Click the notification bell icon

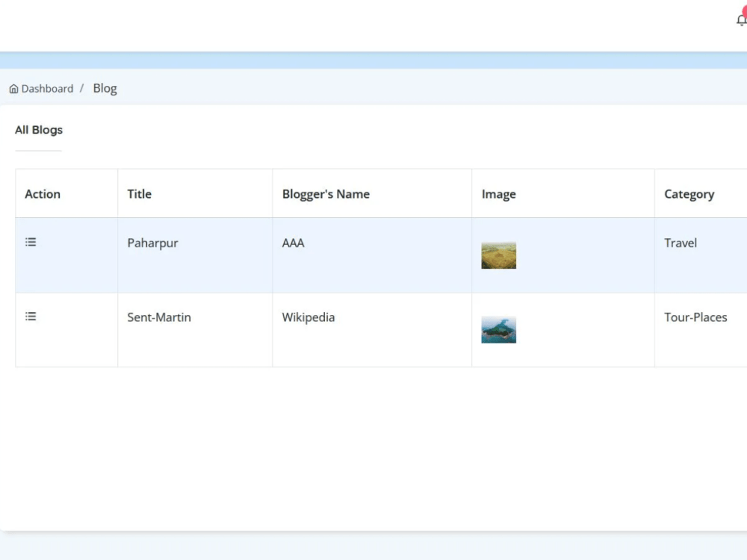coord(741,20)
